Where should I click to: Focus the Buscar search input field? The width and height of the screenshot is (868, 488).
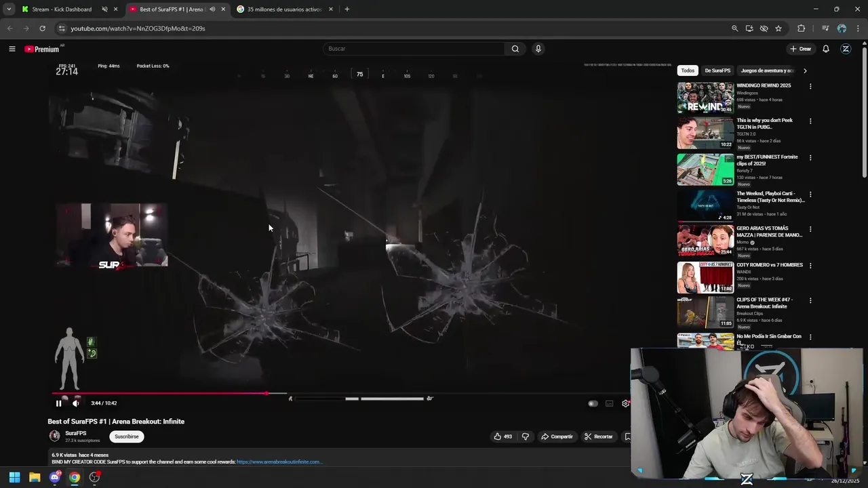tap(414, 49)
